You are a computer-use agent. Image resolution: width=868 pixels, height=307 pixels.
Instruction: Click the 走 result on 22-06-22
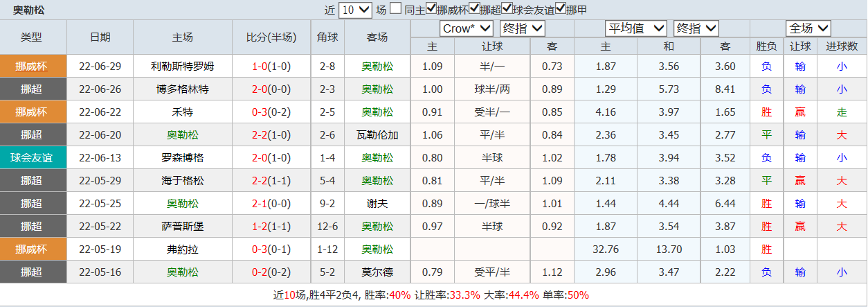click(842, 112)
